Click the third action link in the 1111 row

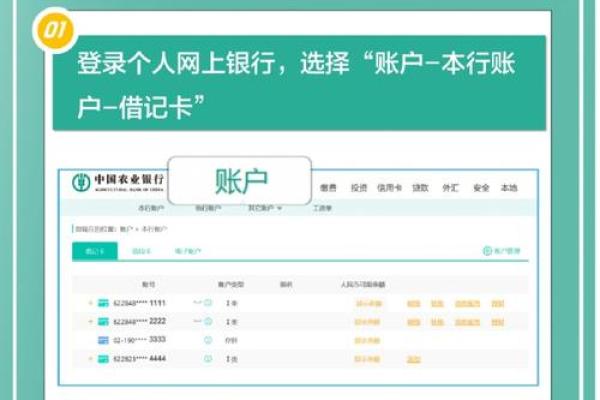(467, 304)
